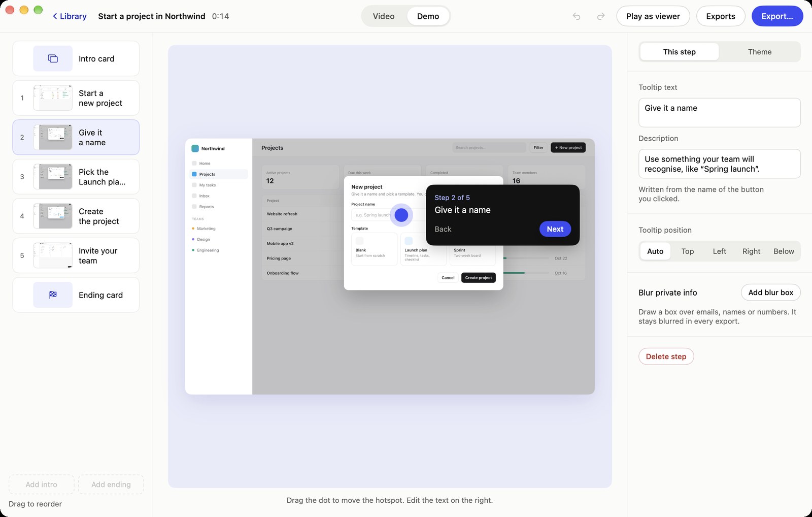Click Add ending button

tap(111, 484)
